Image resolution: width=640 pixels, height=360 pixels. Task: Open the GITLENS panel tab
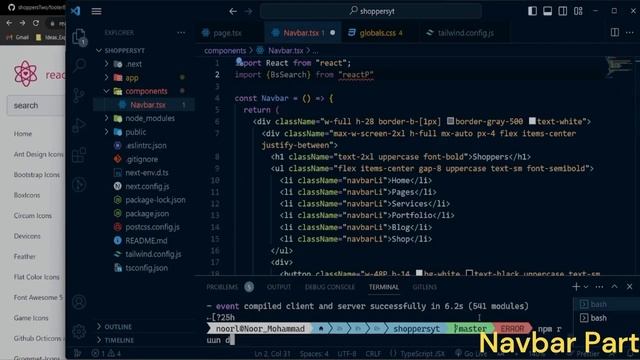pyautogui.click(x=424, y=287)
